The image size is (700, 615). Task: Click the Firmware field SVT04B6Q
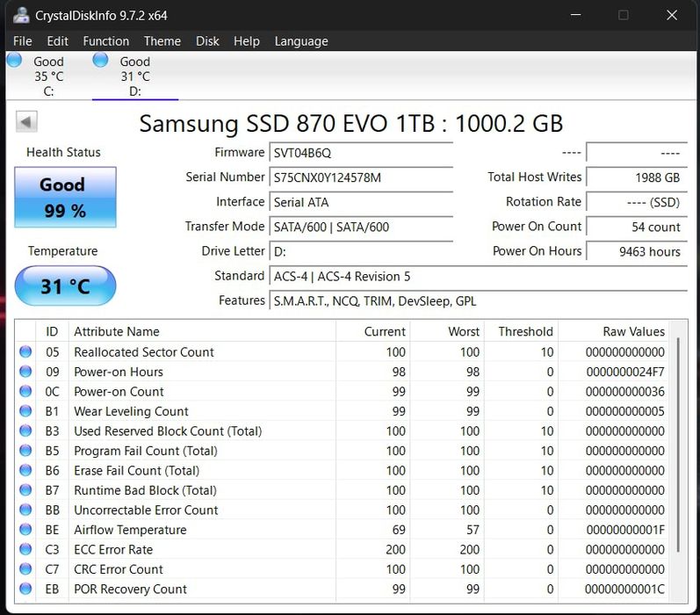click(361, 153)
